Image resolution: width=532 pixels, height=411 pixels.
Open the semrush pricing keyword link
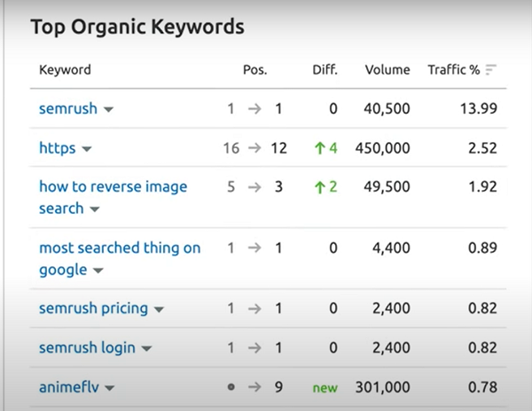tap(94, 309)
